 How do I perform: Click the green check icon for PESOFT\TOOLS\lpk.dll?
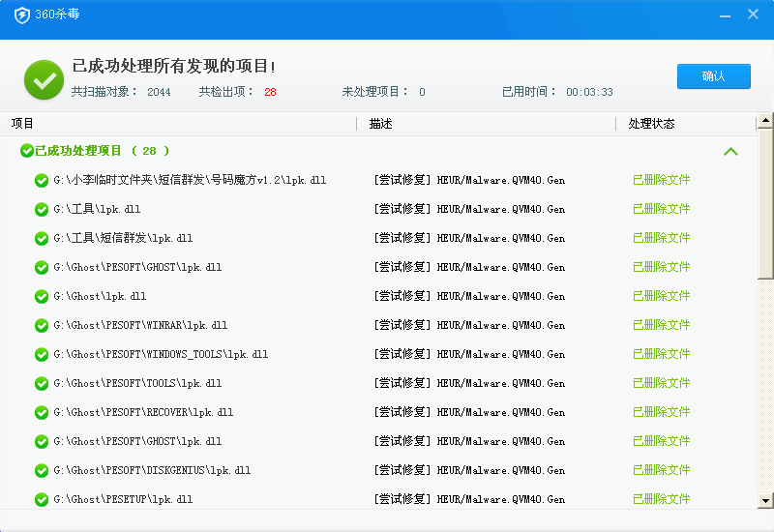click(42, 384)
